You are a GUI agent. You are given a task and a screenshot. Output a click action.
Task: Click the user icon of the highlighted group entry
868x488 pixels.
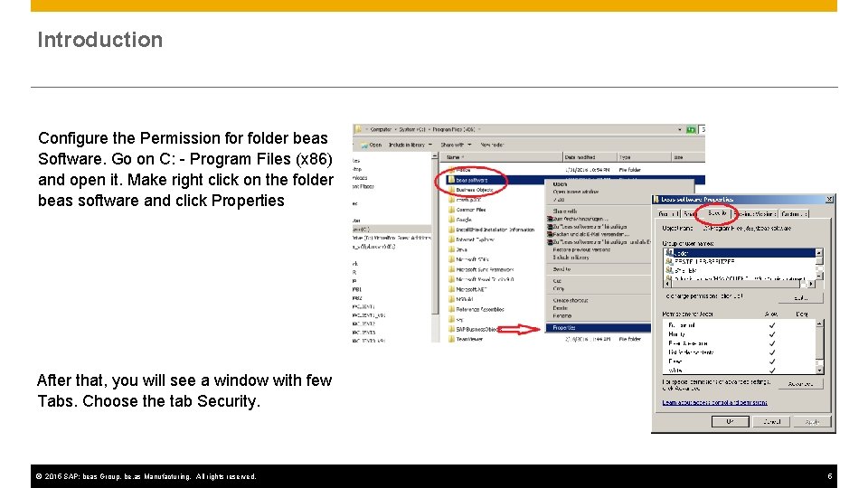669,253
